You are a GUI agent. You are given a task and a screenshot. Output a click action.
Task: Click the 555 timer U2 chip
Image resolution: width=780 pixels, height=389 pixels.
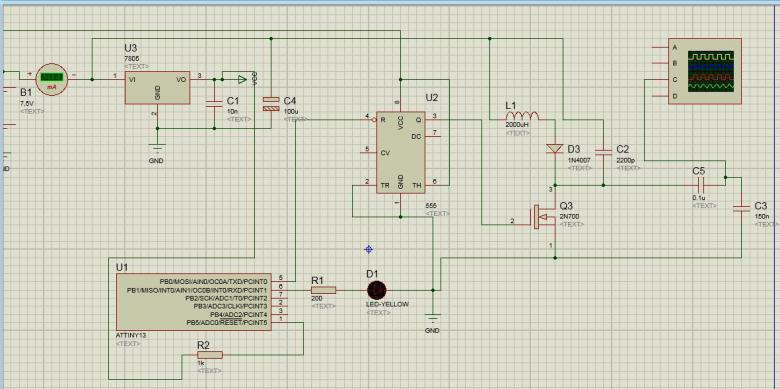tap(401, 152)
